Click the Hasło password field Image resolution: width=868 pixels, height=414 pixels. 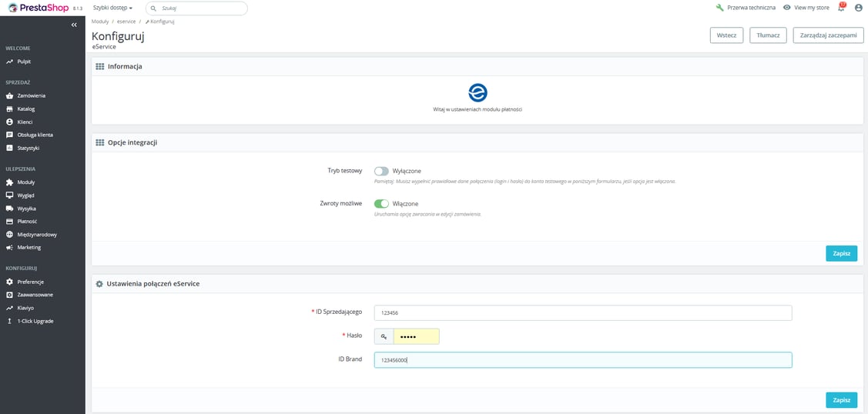[416, 336]
